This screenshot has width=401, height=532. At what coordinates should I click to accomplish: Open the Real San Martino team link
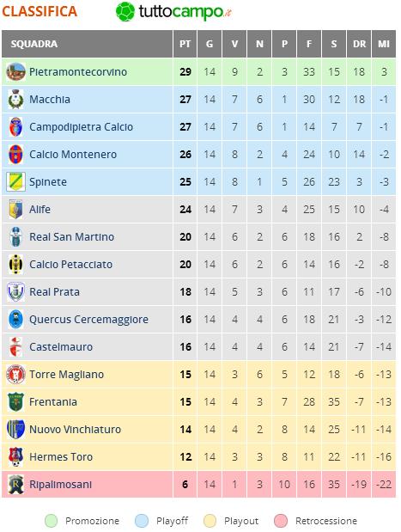(71, 237)
